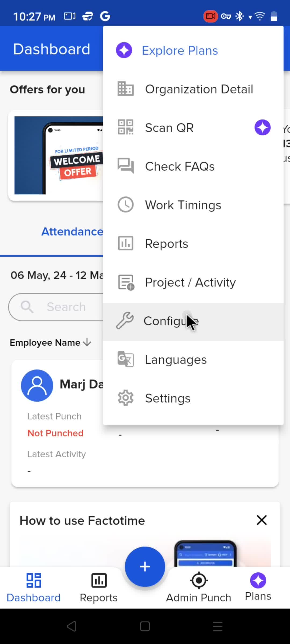
Task: Click the VPN key status icon
Action: click(x=226, y=17)
